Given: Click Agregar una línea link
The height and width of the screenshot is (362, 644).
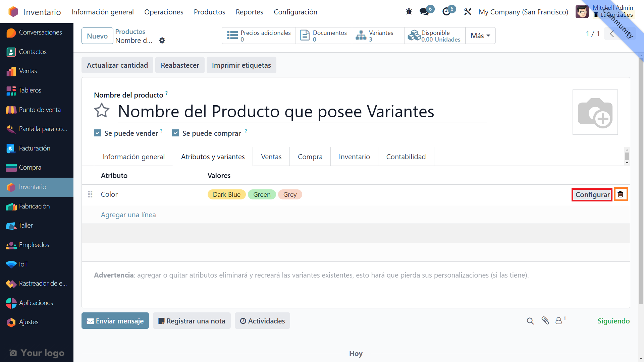Looking at the screenshot, I should click(x=128, y=215).
